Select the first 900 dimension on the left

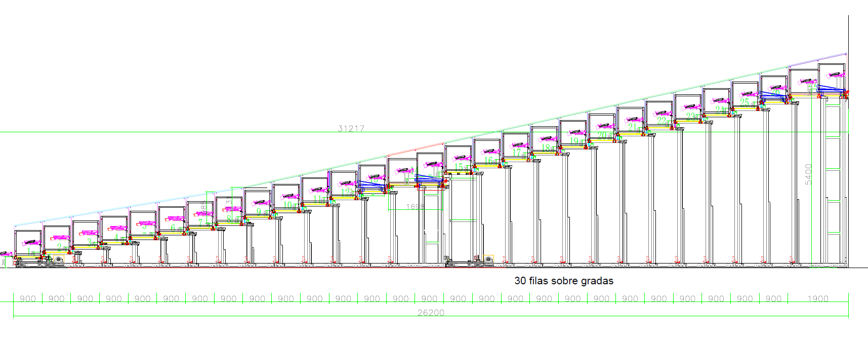(28, 299)
